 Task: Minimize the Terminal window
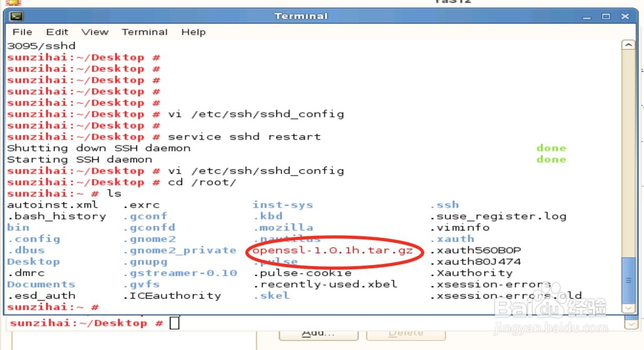[587, 17]
